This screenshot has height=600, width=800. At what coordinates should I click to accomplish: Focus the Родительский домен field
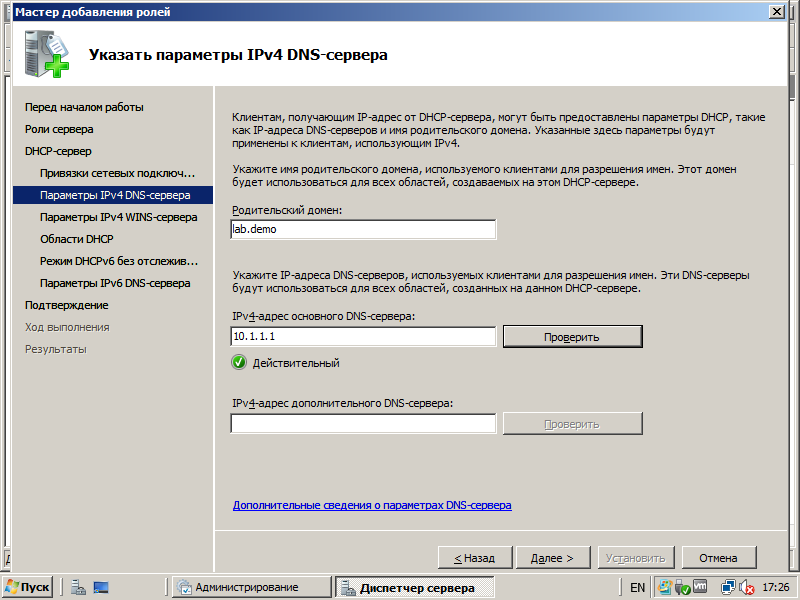pos(363,229)
